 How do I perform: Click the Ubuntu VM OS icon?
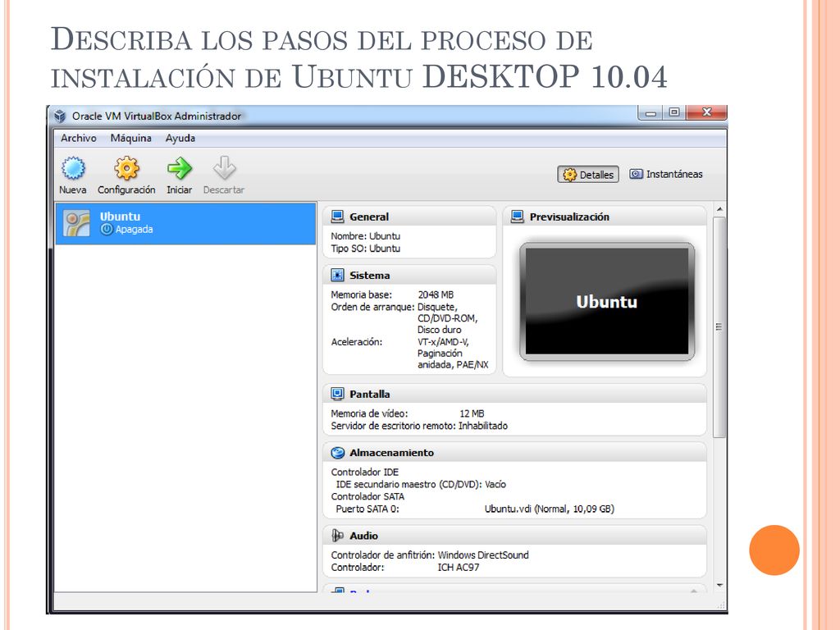pyautogui.click(x=76, y=223)
